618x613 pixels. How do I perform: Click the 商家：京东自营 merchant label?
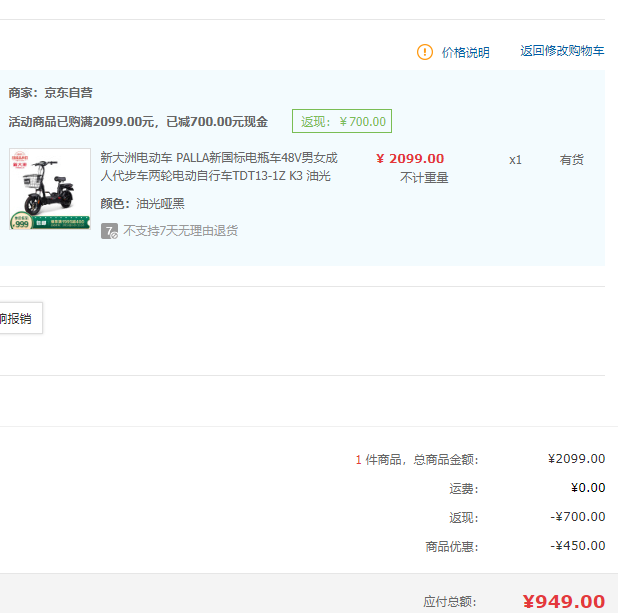pyautogui.click(x=50, y=93)
